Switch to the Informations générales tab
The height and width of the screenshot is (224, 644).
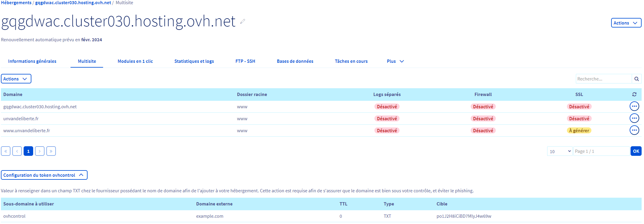(x=32, y=61)
